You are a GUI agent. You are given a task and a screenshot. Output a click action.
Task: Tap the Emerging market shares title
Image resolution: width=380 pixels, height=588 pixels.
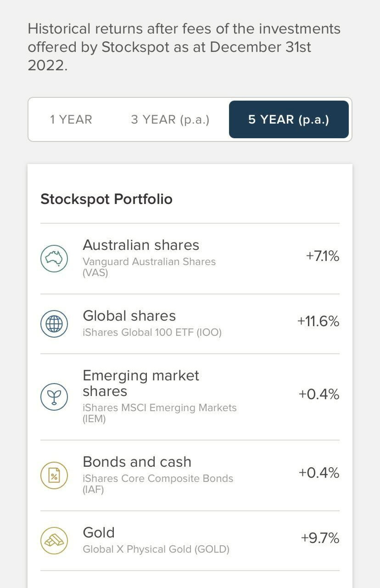[x=141, y=383]
